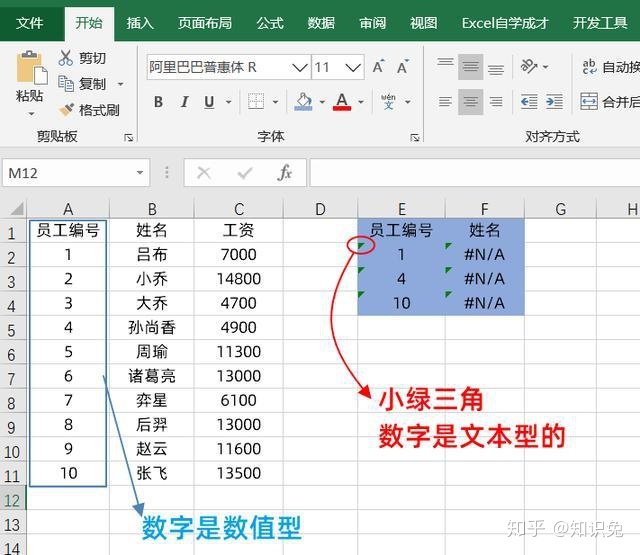This screenshot has height=555, width=640.
Task: Align text right
Action: 496,101
